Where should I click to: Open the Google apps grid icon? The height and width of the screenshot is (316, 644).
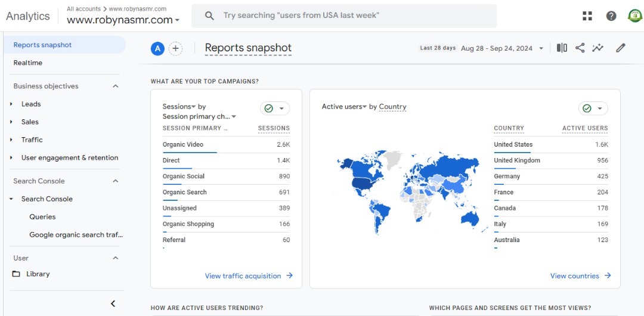pyautogui.click(x=587, y=16)
